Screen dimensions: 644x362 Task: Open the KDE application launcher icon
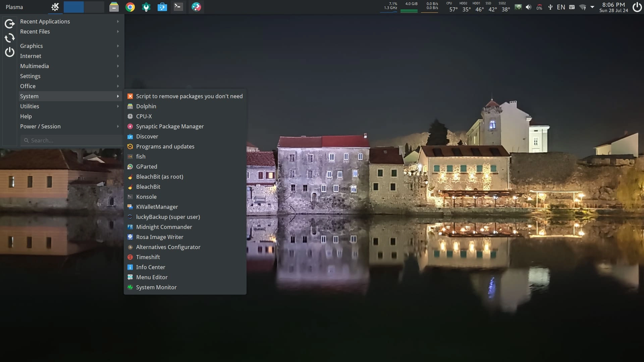[55, 7]
